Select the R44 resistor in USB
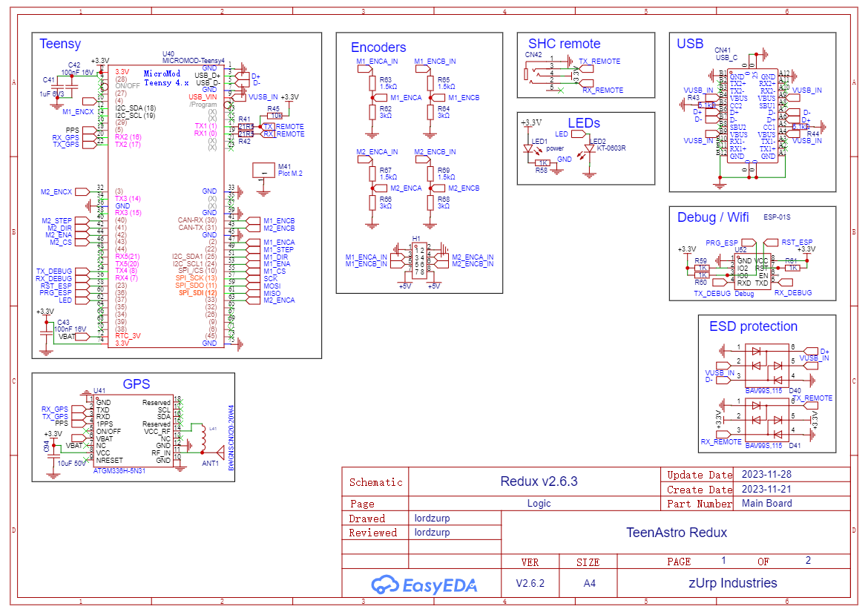 tap(800, 127)
